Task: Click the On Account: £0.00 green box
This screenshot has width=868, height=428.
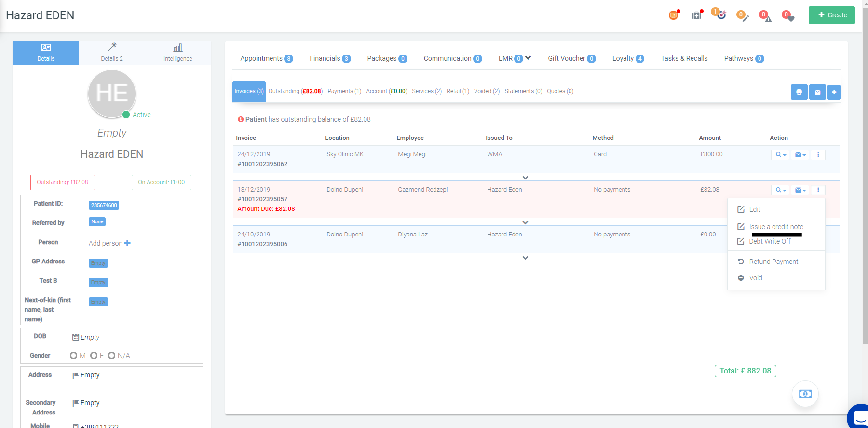Action: point(162,182)
